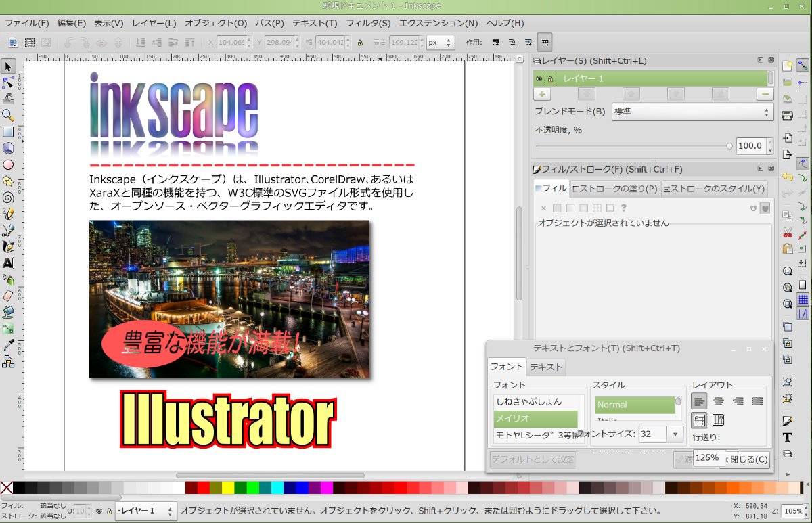The image size is (812, 523).
Task: Open the font size dropdown arrow
Action: (x=675, y=434)
